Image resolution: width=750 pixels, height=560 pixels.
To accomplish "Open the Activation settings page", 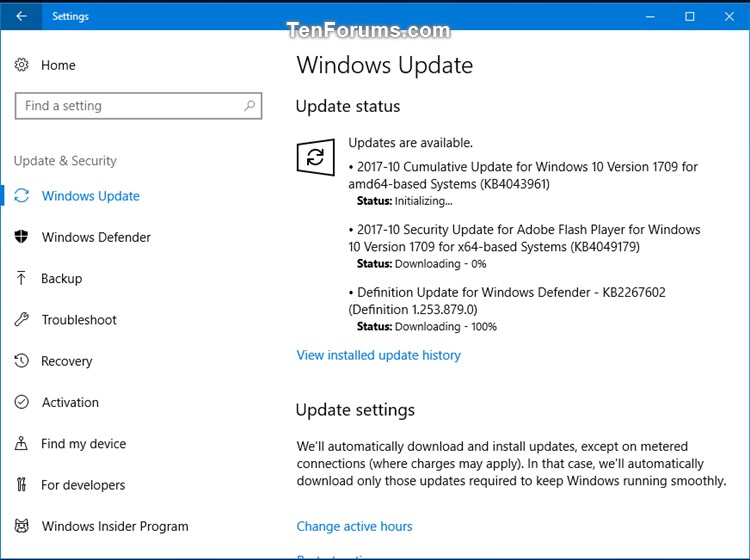I will click(x=70, y=402).
